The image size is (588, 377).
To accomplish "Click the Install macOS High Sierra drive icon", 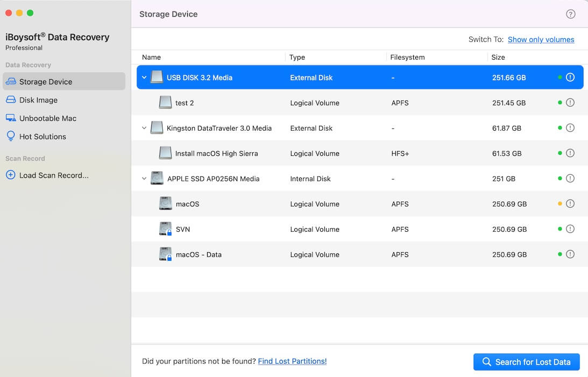I will pyautogui.click(x=165, y=153).
